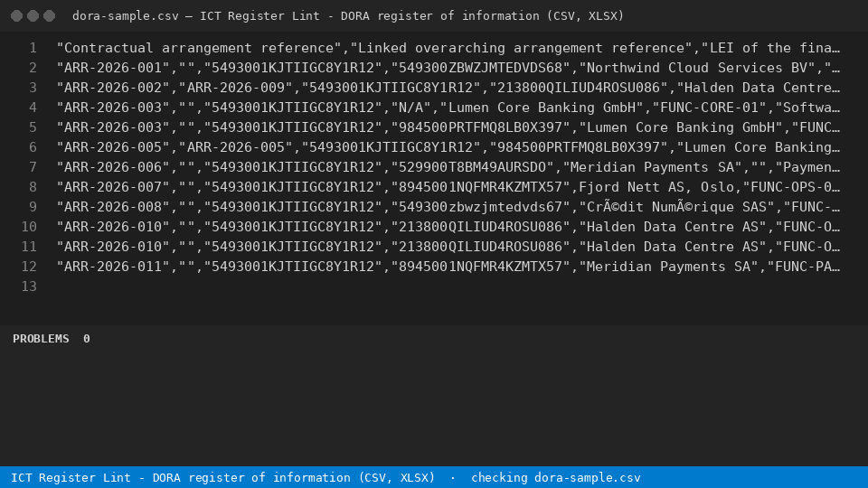Click "Meridian Payments SA" on line 12

(668, 267)
